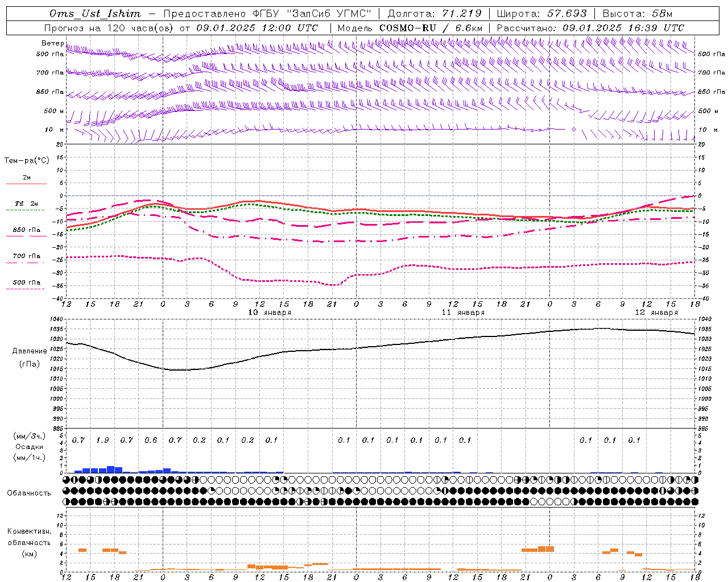
Task: Click the forecast start time 09.01.2025 12:00 UTC
Action: point(257,28)
